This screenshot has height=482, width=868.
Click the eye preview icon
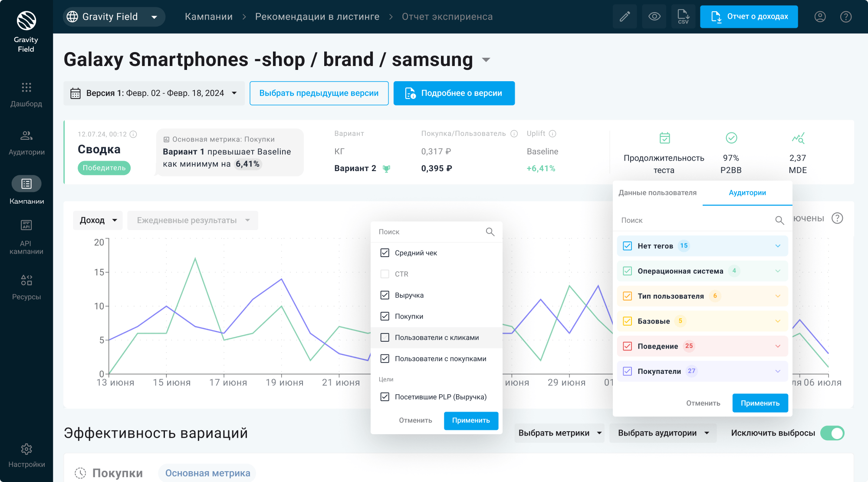pyautogui.click(x=654, y=17)
